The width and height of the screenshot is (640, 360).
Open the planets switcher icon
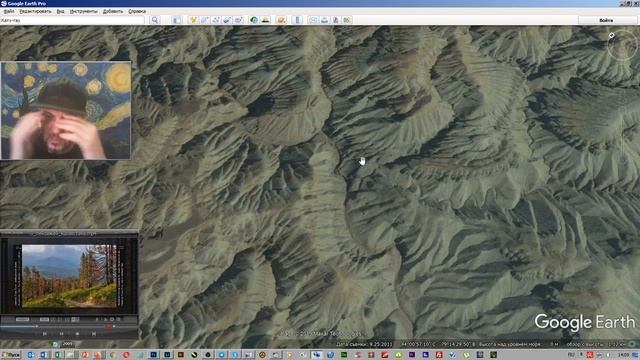(281, 20)
